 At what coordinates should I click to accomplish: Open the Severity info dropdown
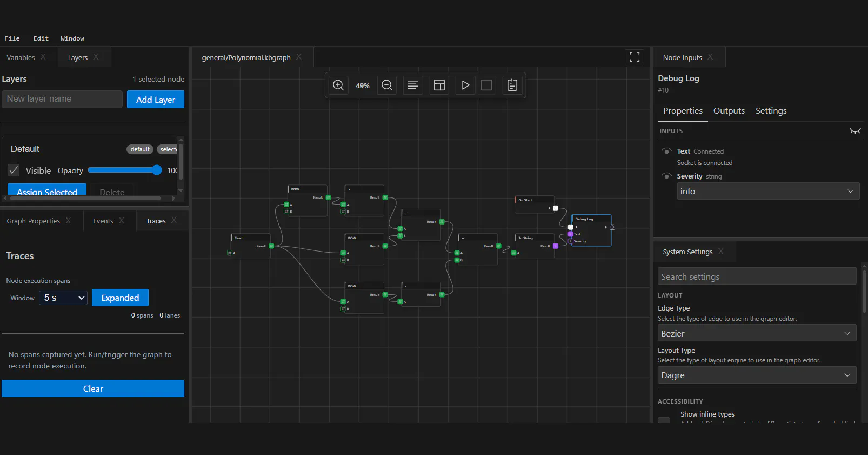click(x=768, y=191)
